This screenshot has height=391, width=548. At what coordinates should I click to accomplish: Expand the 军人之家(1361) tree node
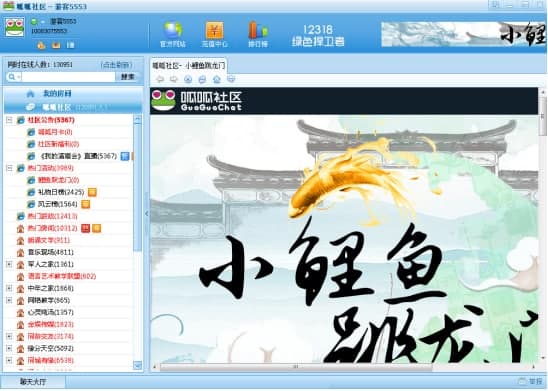(x=9, y=264)
